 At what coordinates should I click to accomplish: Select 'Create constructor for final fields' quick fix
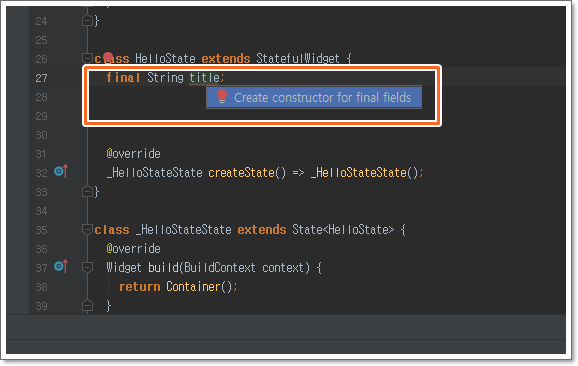(314, 97)
